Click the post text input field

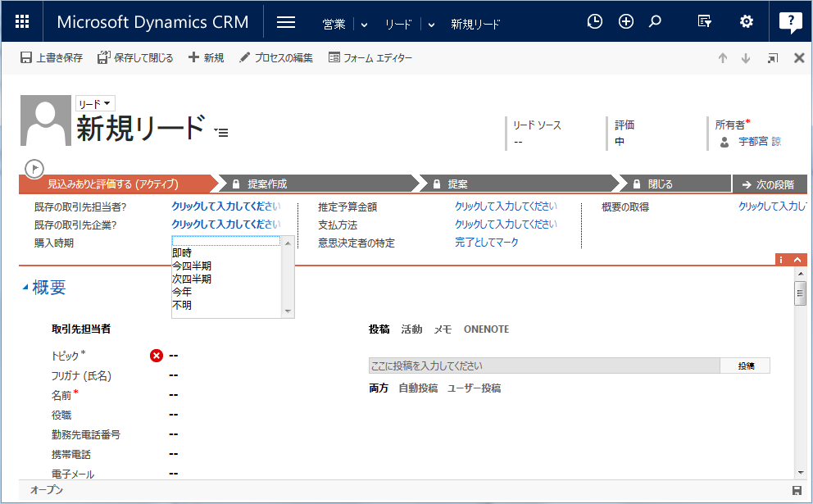click(x=544, y=366)
